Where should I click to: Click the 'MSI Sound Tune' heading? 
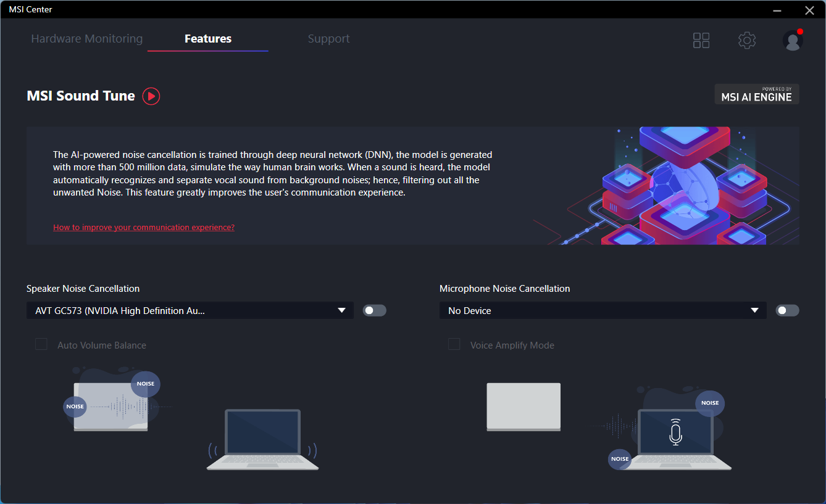point(81,96)
